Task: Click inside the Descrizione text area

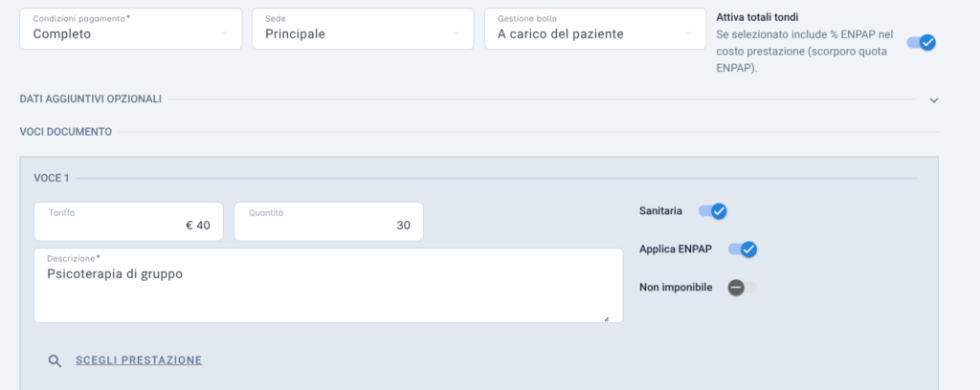Action: click(x=328, y=286)
